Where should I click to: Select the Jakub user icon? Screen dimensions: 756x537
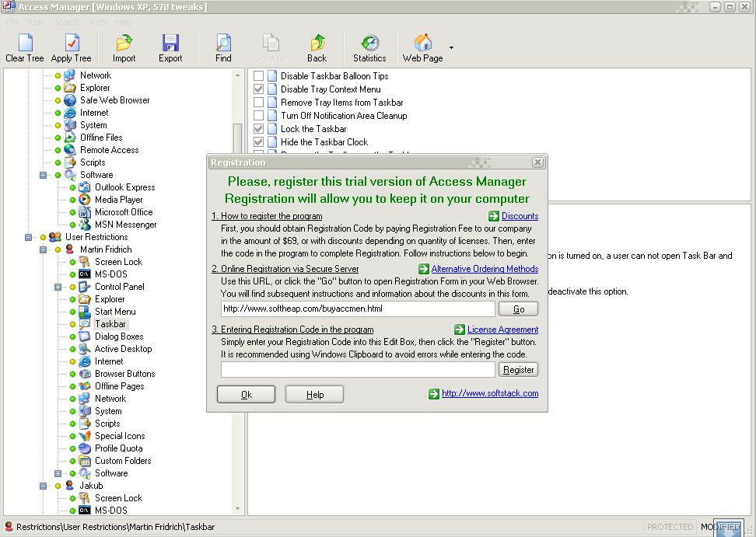(70, 486)
